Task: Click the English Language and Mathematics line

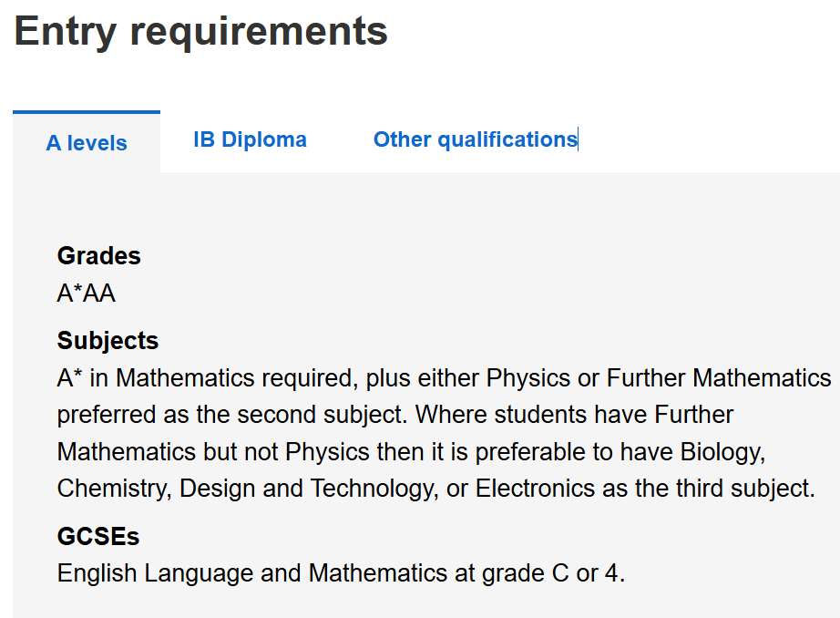Action: (341, 574)
